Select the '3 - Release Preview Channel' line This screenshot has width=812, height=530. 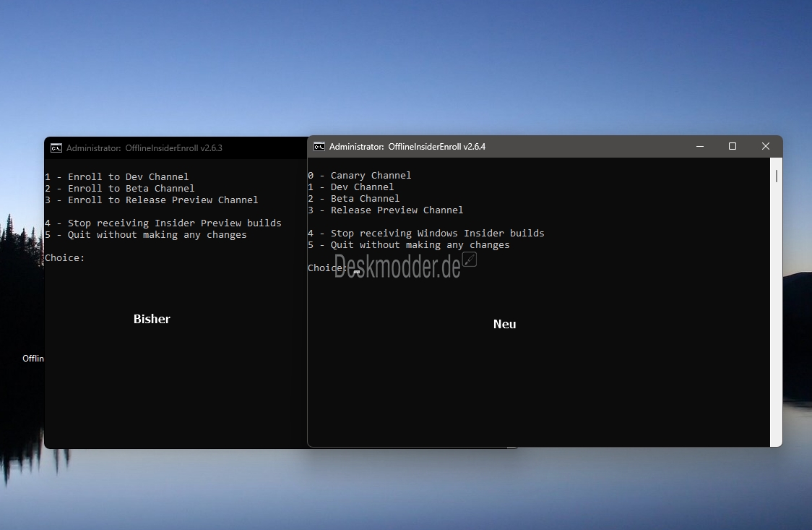click(385, 210)
